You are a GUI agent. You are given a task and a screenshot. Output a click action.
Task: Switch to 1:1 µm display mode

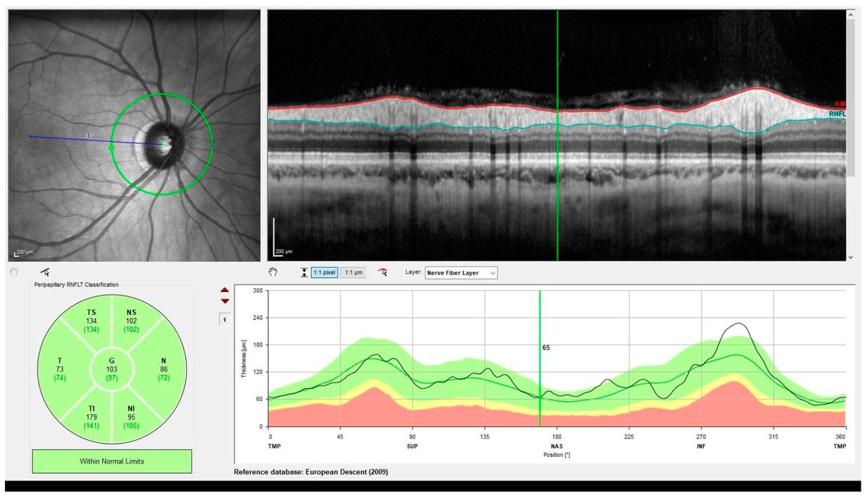(x=353, y=272)
